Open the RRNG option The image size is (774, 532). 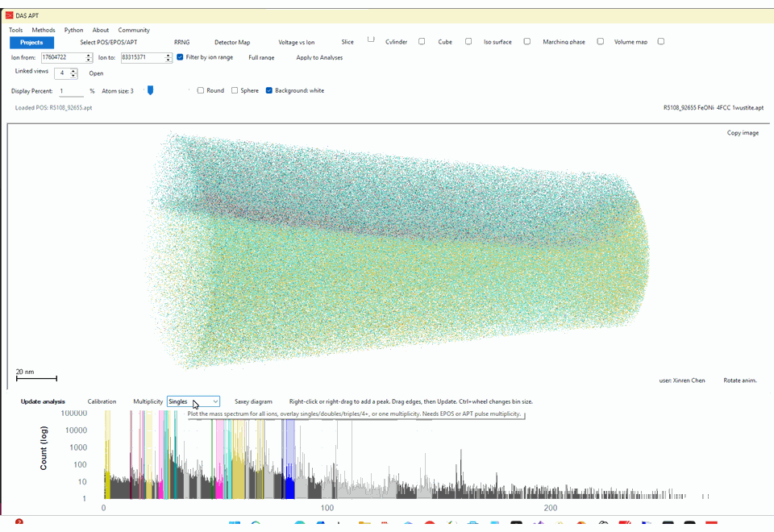(181, 43)
